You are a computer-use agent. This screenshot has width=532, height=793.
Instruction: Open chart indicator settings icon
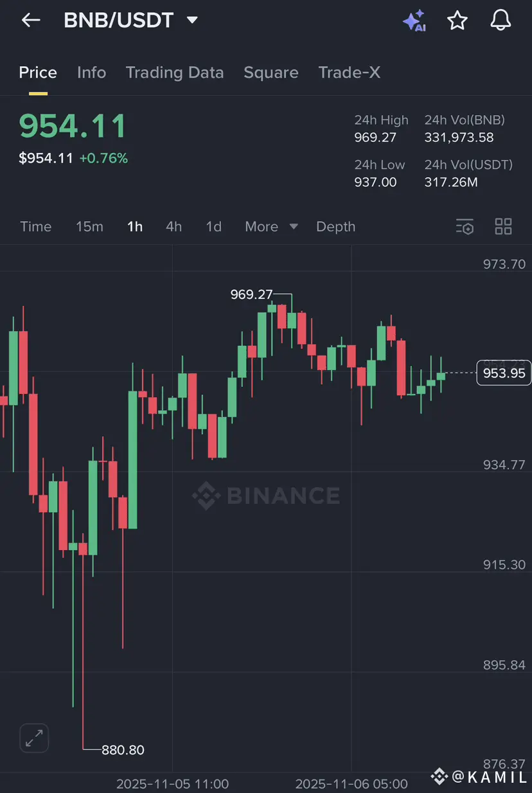point(465,226)
